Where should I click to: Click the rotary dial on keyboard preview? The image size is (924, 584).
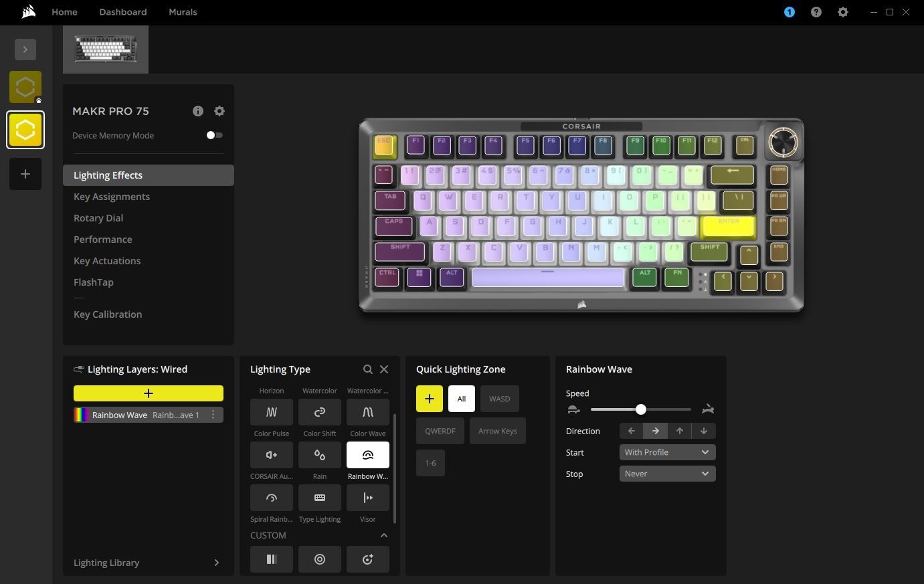click(783, 142)
